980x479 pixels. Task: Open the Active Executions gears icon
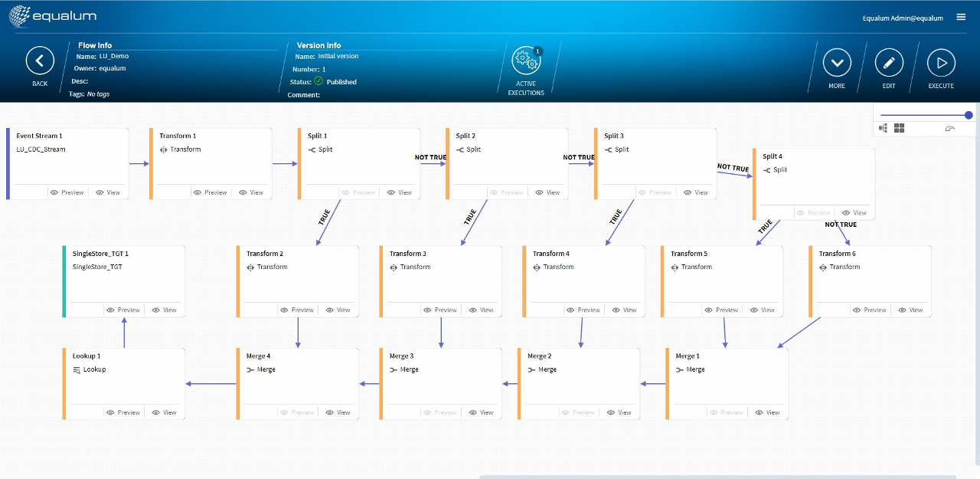click(x=526, y=60)
